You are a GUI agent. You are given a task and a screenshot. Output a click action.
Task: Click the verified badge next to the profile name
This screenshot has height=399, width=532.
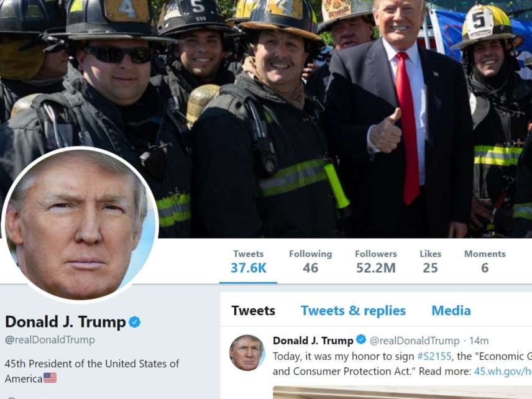pyautogui.click(x=135, y=322)
